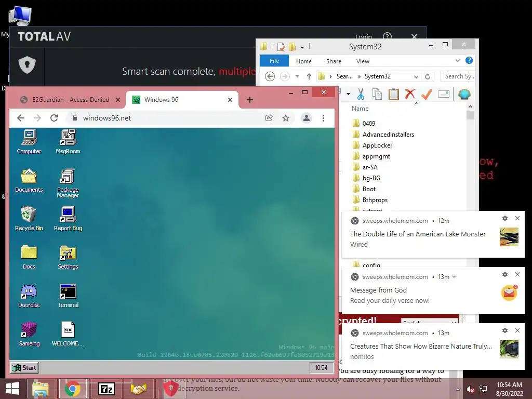Open settings gear on Creatures notification

[505, 330]
